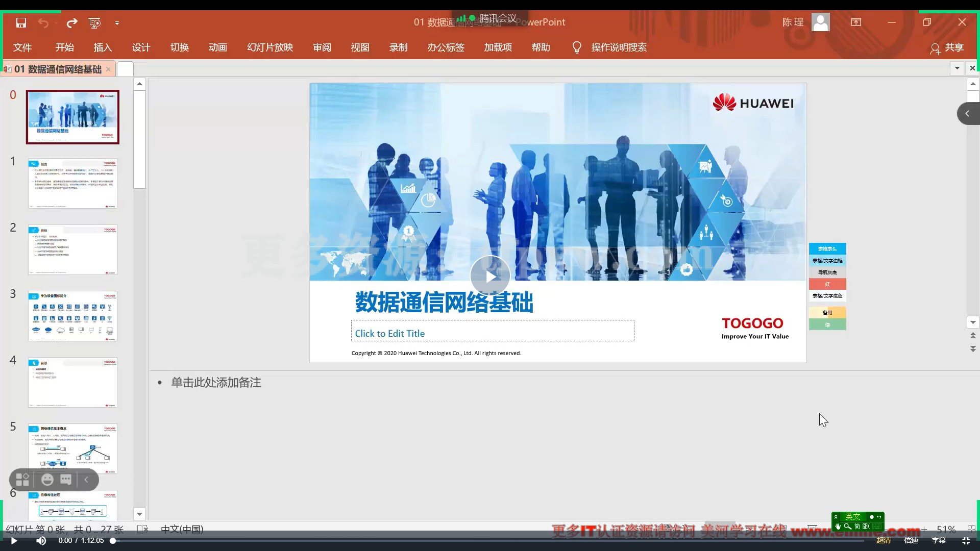Toggle 超清 video quality setting

point(883,540)
